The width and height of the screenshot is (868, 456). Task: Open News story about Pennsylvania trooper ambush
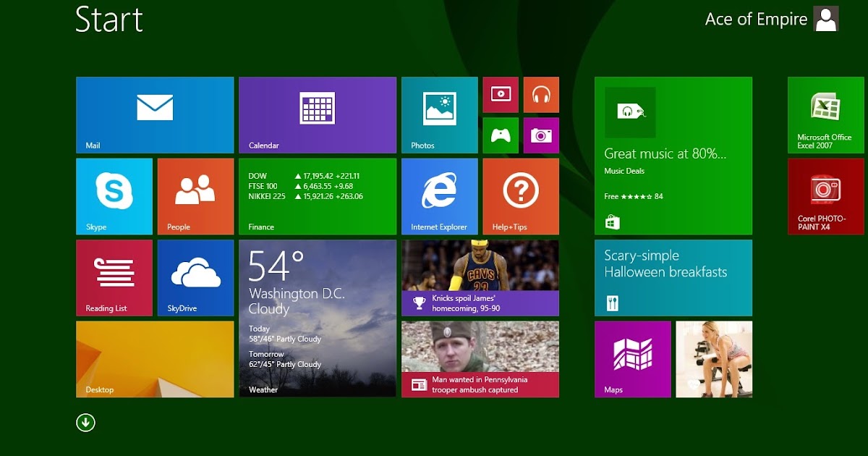click(480, 359)
